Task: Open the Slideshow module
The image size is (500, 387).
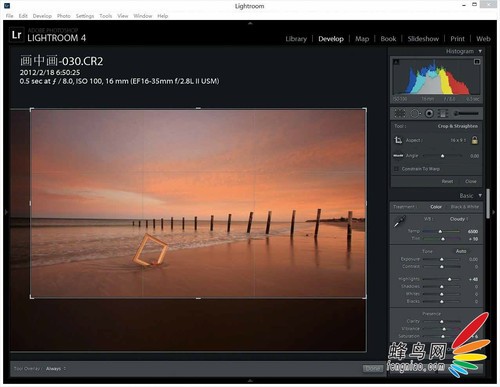Action: tap(423, 39)
